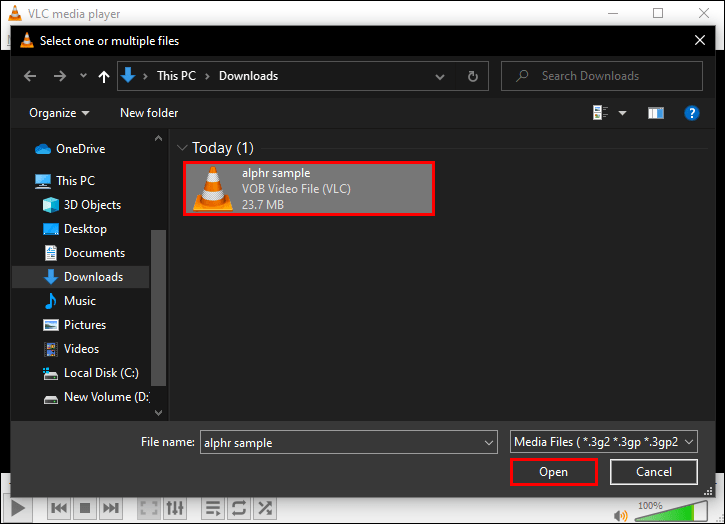Open the Media Files type filter dropdown

604,442
